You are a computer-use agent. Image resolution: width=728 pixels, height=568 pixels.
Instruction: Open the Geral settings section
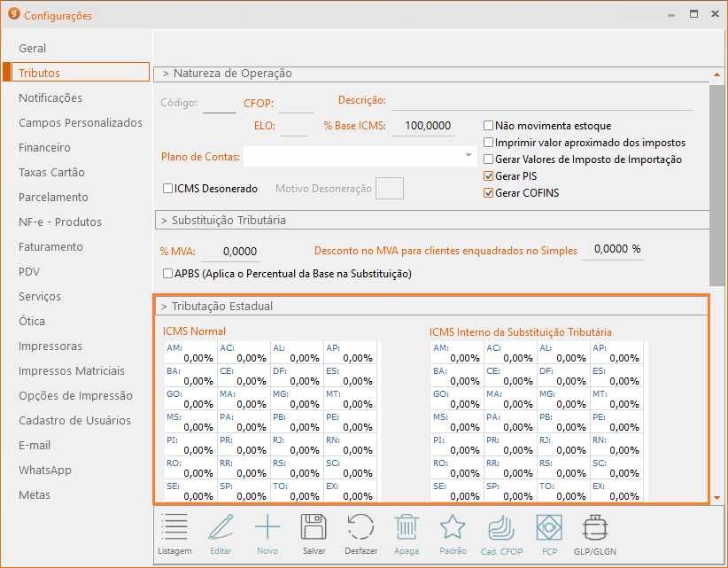tap(32, 49)
